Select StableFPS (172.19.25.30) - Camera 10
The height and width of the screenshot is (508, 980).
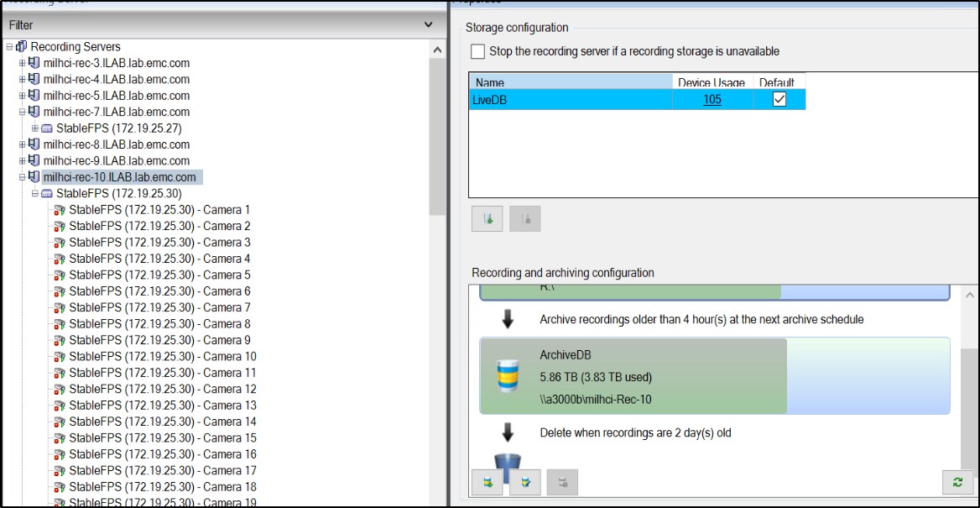coord(163,356)
